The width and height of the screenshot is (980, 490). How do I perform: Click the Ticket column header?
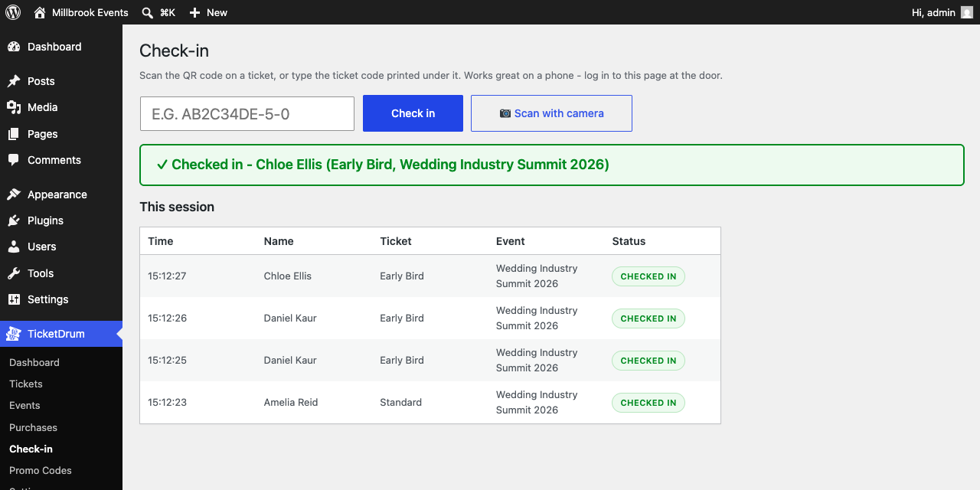[396, 241]
